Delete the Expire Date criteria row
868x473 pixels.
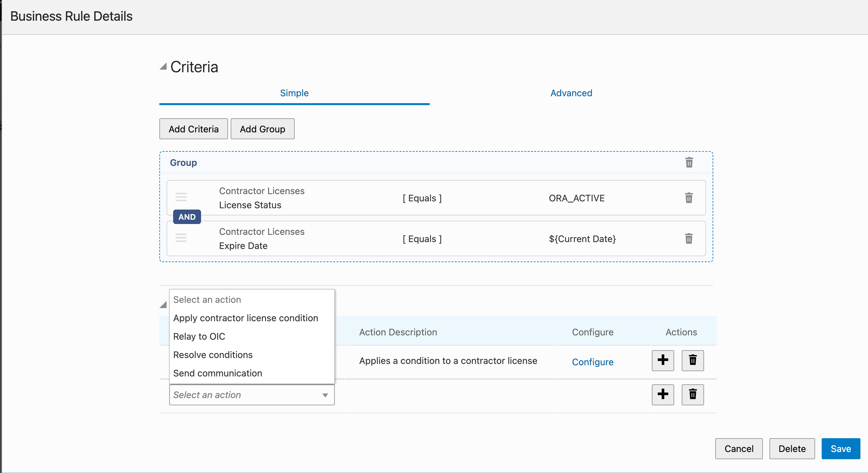click(689, 238)
